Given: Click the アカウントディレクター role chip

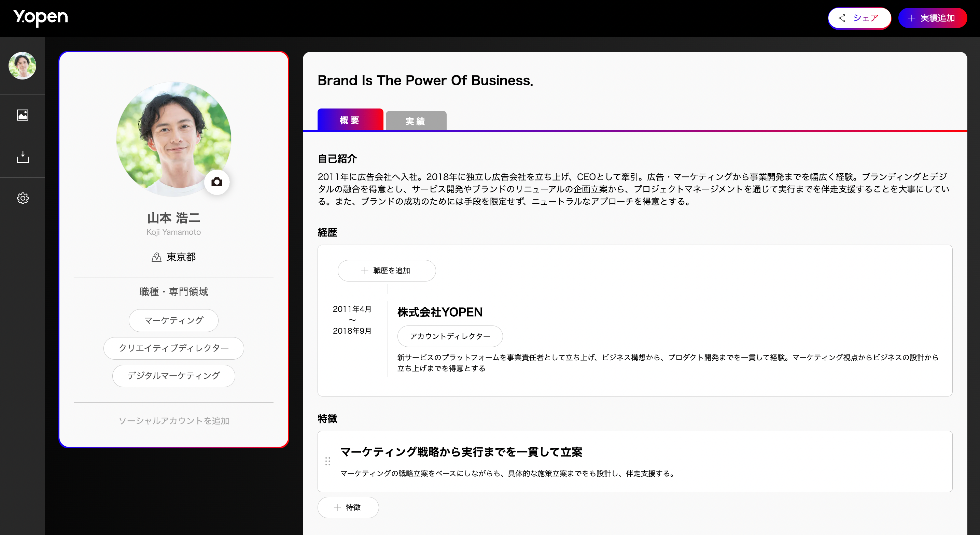Looking at the screenshot, I should pos(450,336).
